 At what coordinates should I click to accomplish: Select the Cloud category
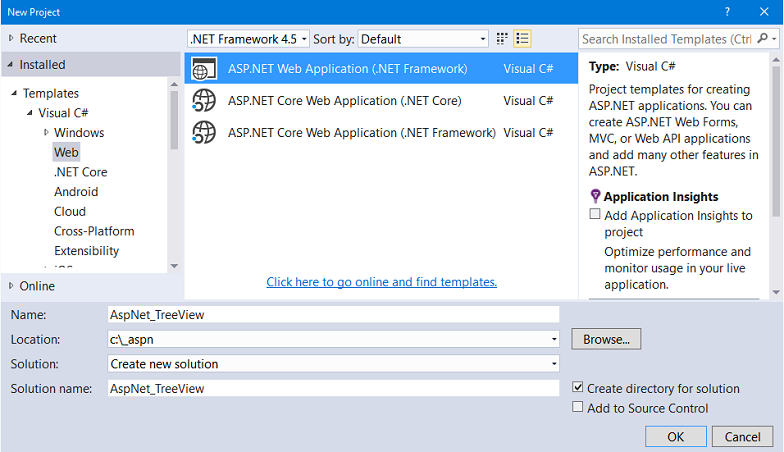[x=70, y=212]
